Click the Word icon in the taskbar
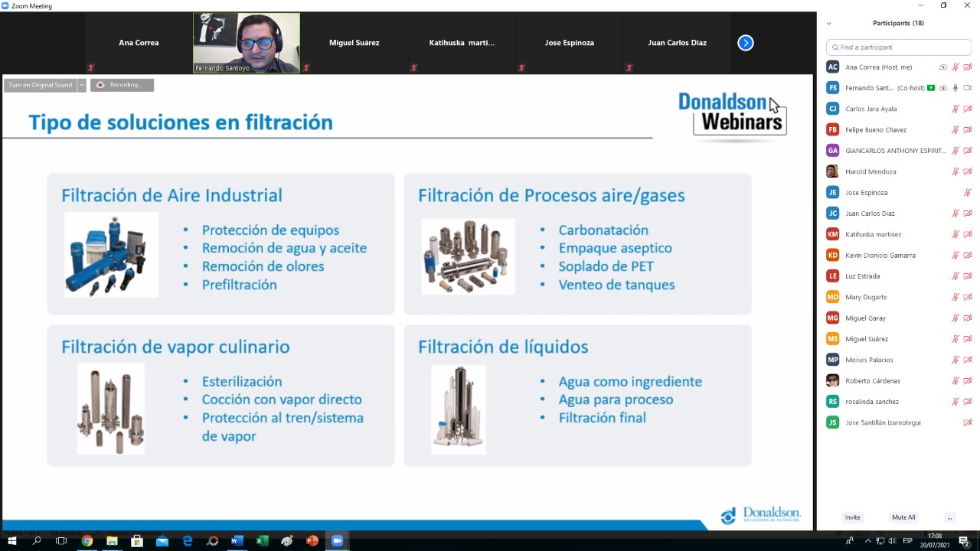This screenshot has width=980, height=551. [237, 541]
